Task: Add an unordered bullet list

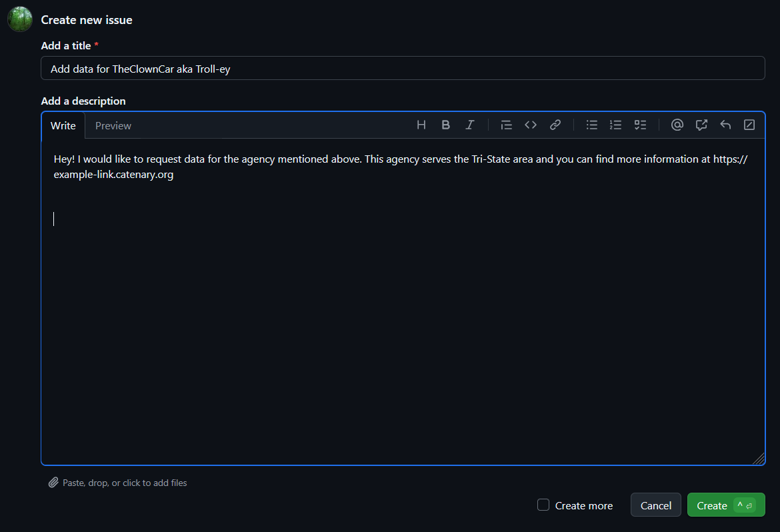Action: 591,125
